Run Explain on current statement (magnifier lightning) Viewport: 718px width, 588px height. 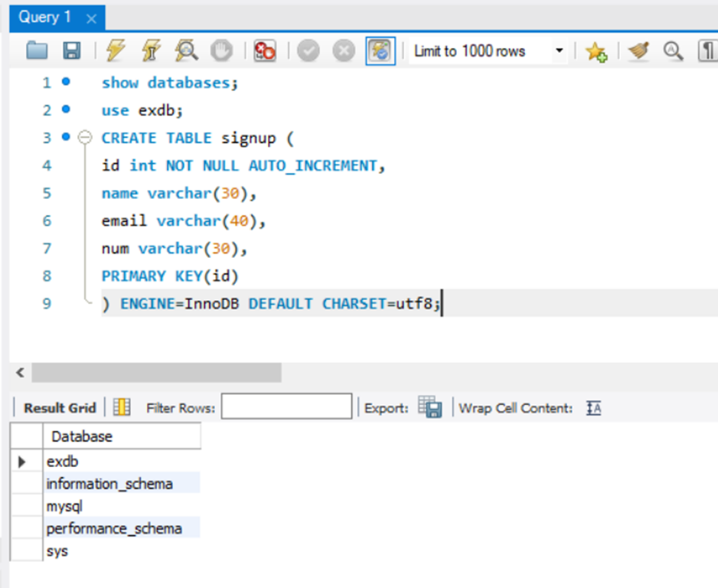tap(186, 51)
